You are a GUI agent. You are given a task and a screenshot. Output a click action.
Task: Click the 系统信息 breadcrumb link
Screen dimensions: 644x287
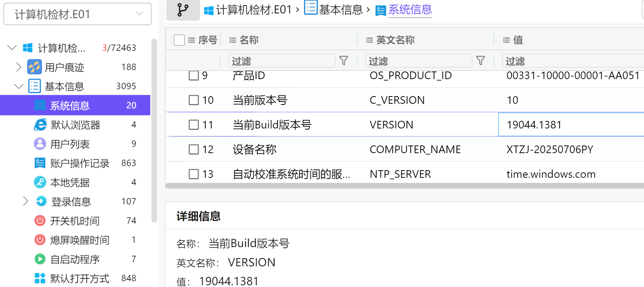pos(410,10)
